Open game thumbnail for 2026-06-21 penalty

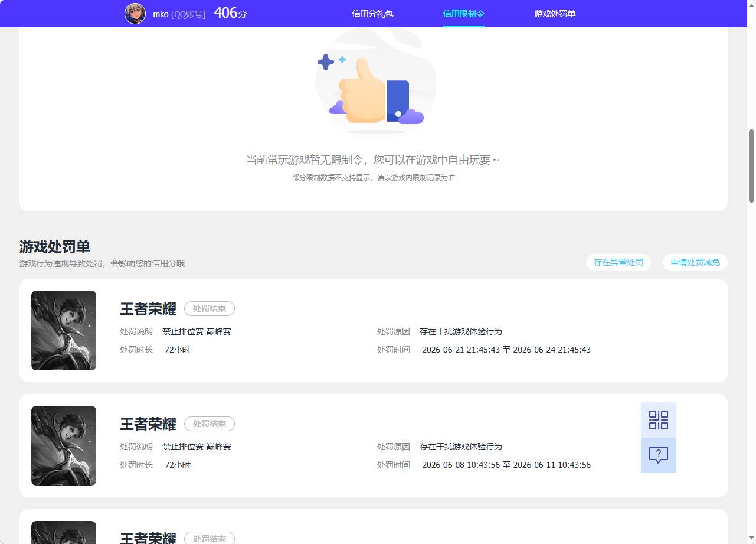click(64, 331)
